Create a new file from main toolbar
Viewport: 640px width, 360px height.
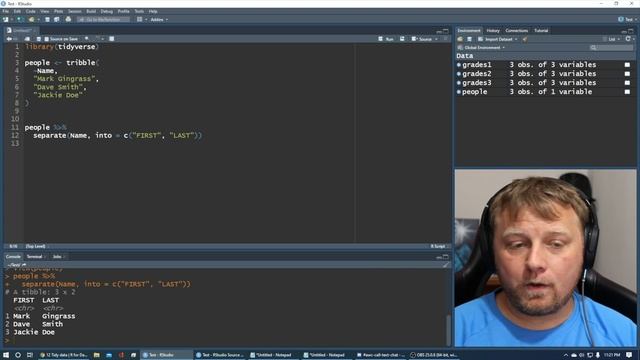[6, 20]
